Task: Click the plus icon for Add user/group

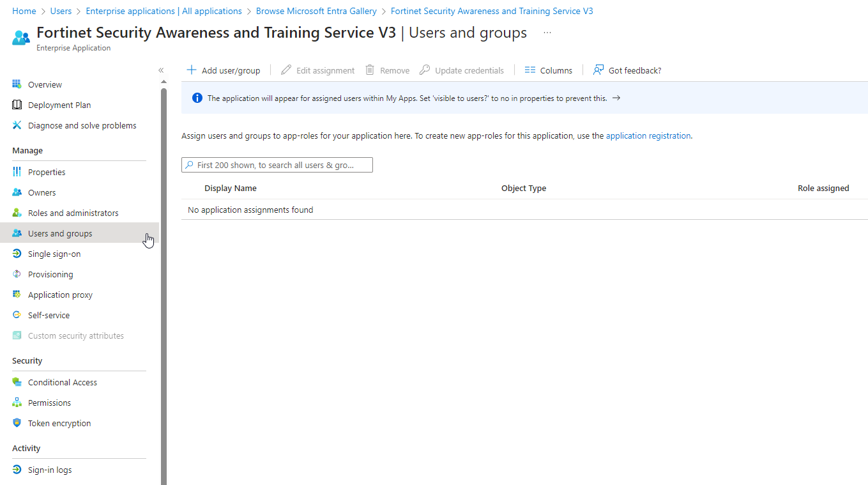Action: 191,70
